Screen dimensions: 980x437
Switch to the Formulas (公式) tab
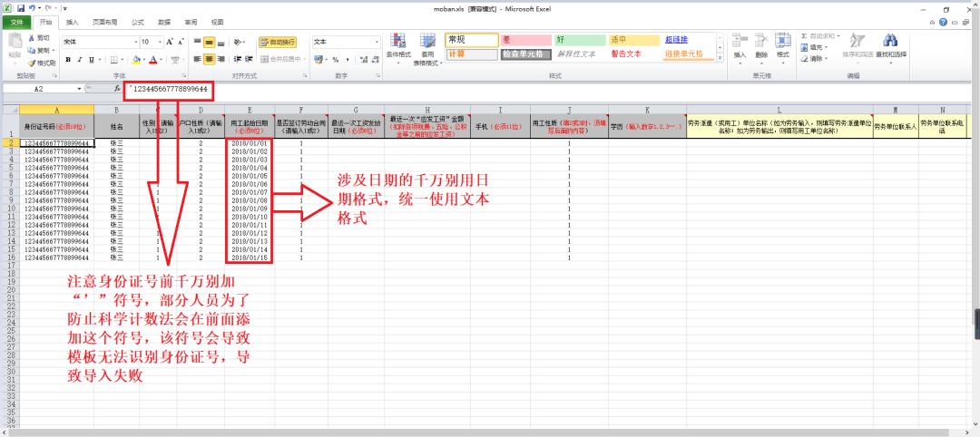click(x=138, y=22)
